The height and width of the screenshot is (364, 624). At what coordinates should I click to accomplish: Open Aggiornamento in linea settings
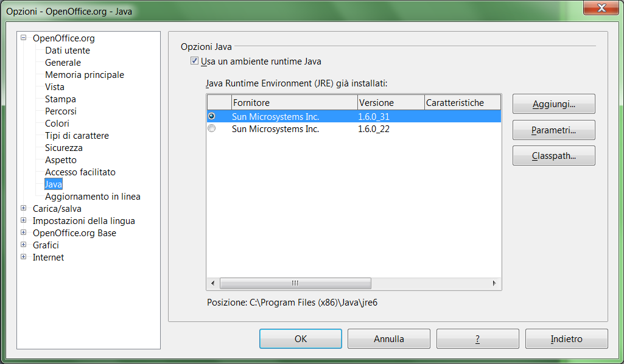(x=93, y=197)
